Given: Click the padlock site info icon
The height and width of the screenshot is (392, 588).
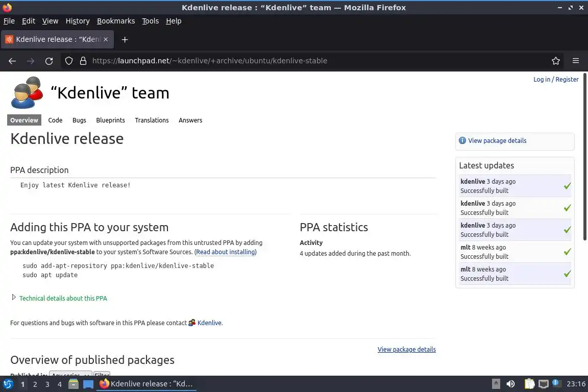Looking at the screenshot, I should tap(83, 61).
